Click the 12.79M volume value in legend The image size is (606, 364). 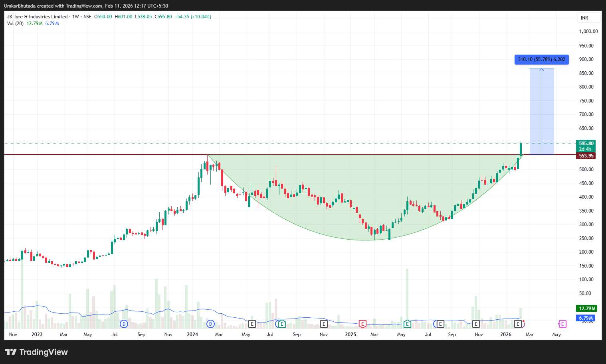click(35, 24)
